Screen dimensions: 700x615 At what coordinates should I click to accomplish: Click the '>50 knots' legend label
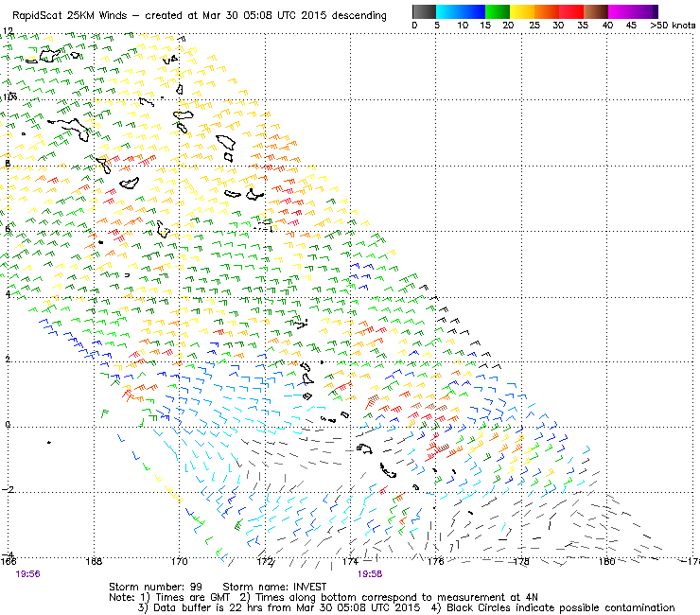tap(673, 26)
